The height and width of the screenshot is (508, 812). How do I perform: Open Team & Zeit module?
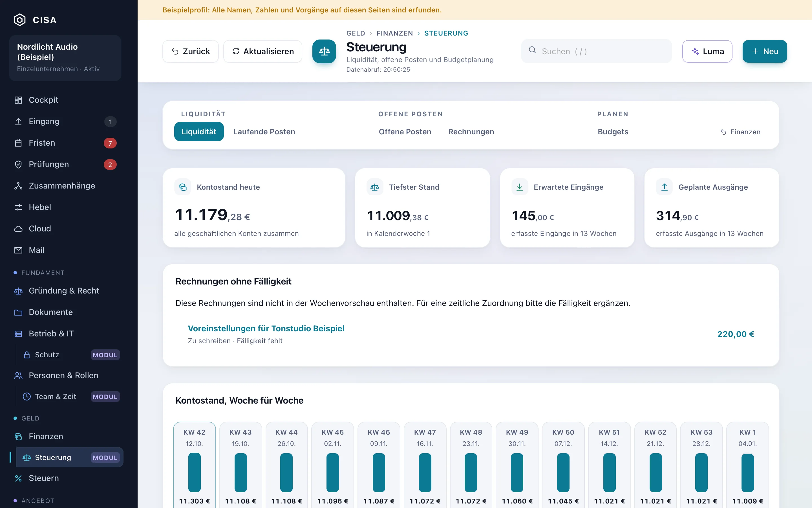(x=70, y=397)
